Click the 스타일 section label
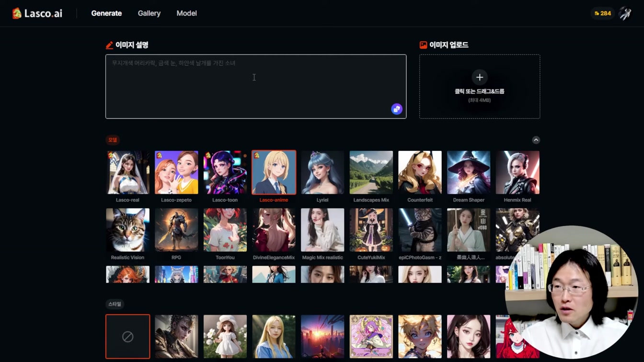 click(x=115, y=304)
